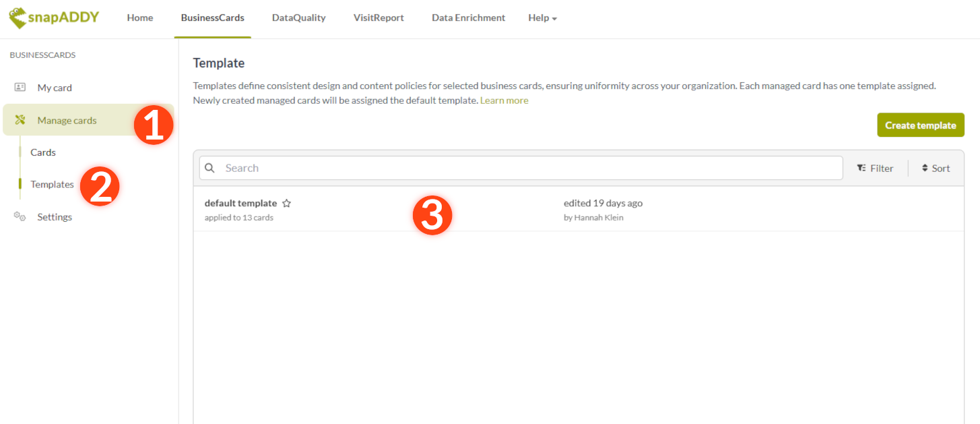Open the Learn more link
980x424 pixels.
pos(504,100)
